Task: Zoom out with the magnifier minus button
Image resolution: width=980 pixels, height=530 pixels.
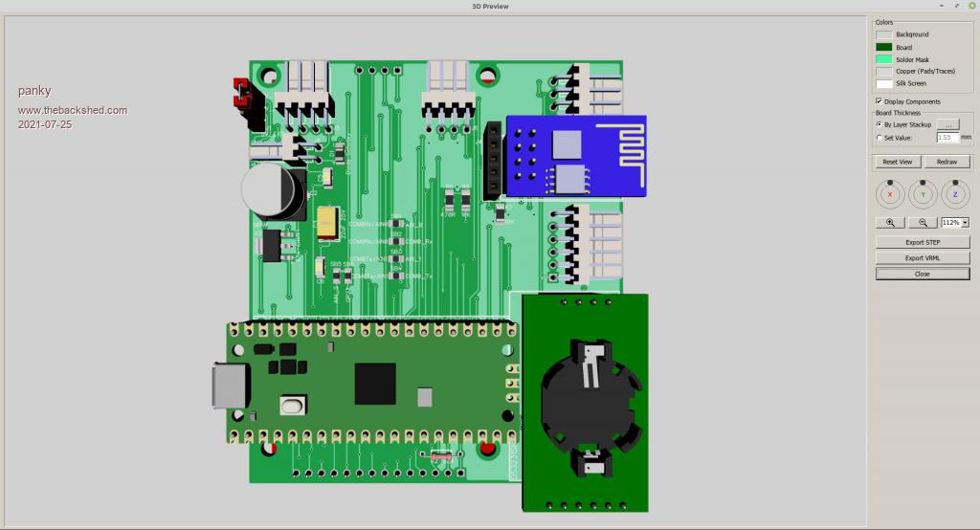Action: 923,222
